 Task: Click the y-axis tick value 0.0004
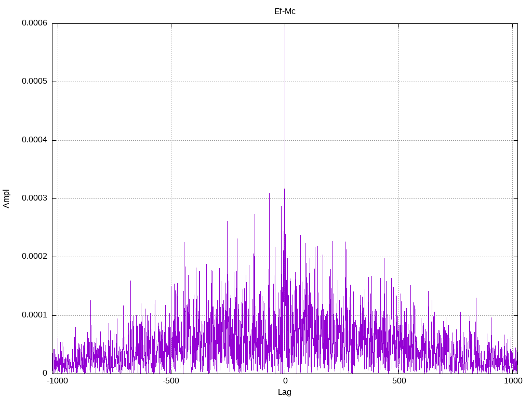35,140
